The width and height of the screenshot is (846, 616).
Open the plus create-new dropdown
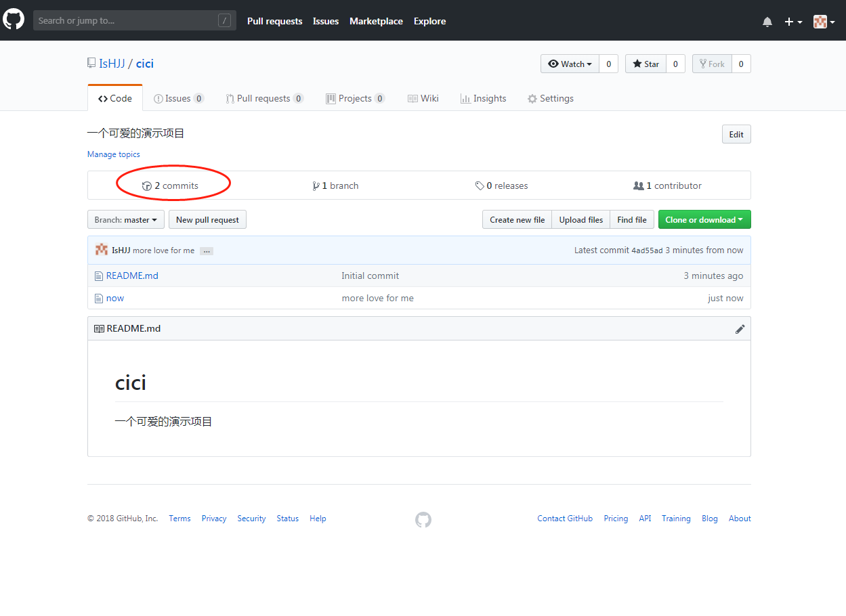pos(793,22)
